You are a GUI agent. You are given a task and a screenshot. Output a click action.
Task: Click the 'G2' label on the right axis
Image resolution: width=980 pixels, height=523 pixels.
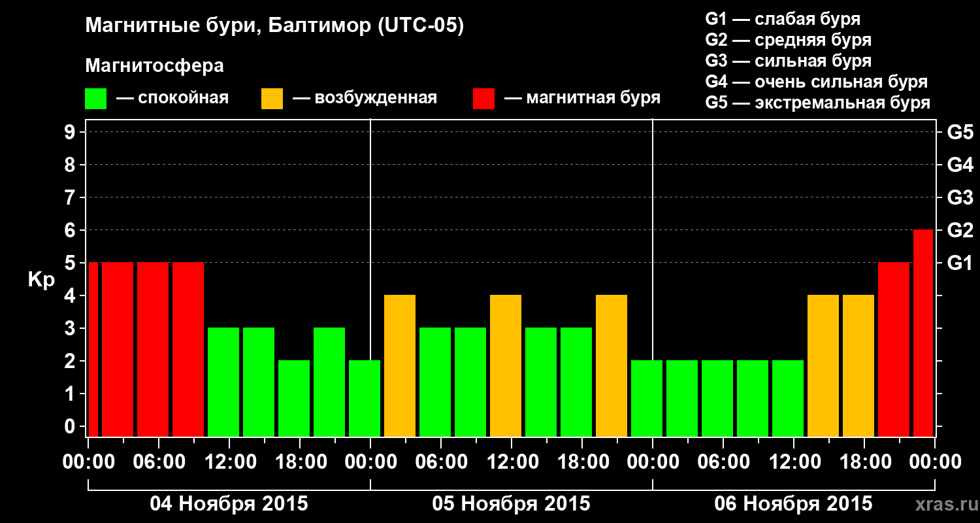point(960,230)
